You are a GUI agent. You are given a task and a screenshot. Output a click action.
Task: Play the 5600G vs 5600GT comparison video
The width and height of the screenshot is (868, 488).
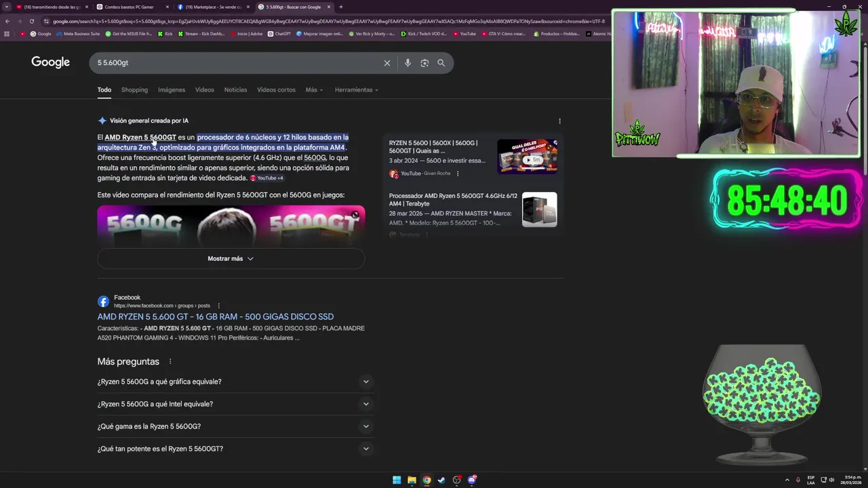(231, 225)
